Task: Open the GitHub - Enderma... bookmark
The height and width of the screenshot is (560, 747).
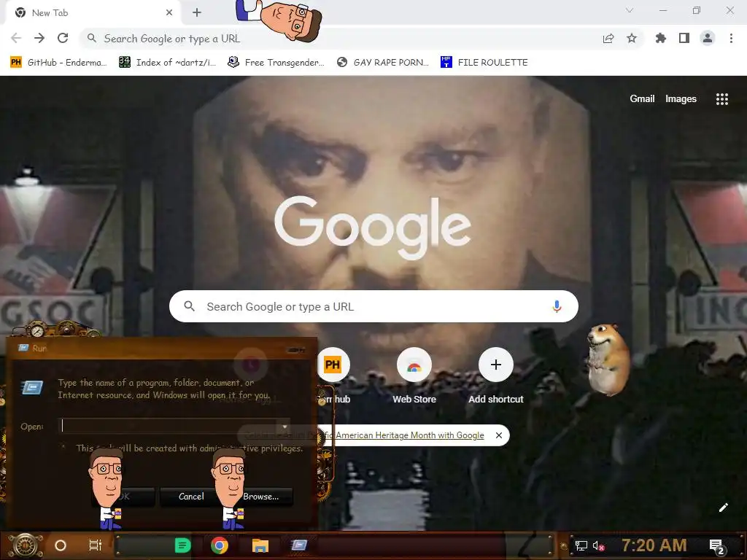Action: [x=58, y=63]
